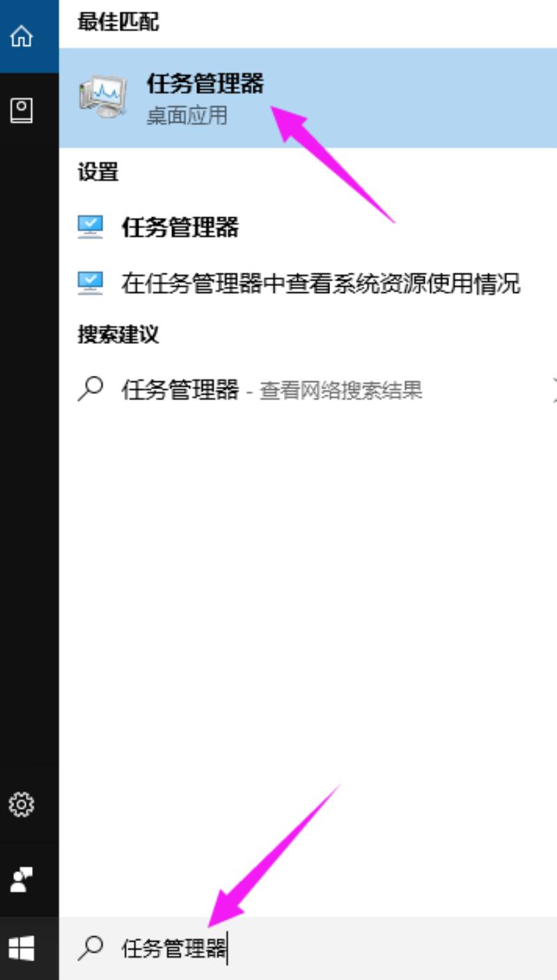This screenshot has height=980, width=557.
Task: Click the 最佳匹配 section header
Action: pyautogui.click(x=118, y=22)
